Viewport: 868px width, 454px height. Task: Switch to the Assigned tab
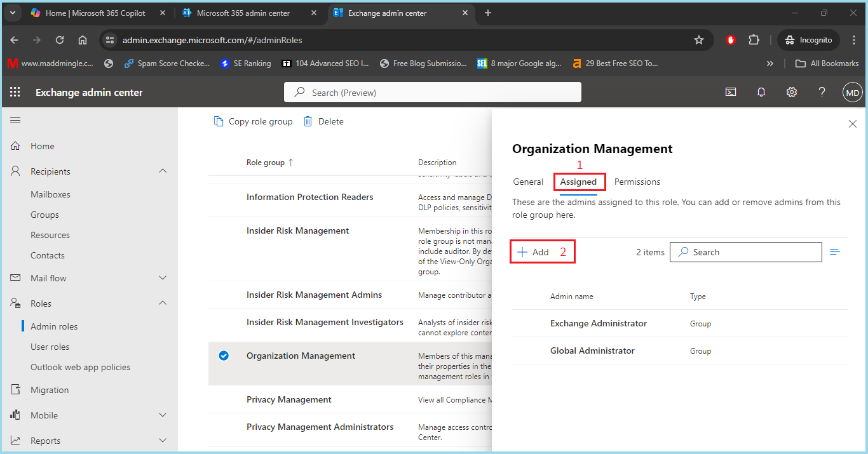(578, 182)
